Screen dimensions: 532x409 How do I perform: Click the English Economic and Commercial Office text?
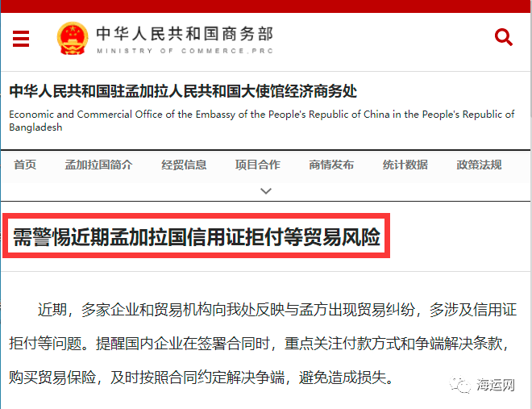(262, 120)
